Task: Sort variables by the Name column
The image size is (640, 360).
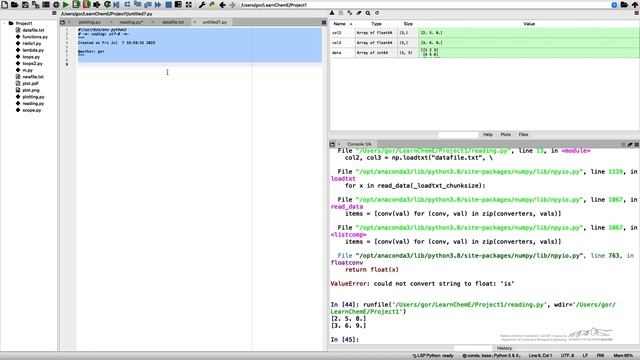Action: (x=342, y=24)
